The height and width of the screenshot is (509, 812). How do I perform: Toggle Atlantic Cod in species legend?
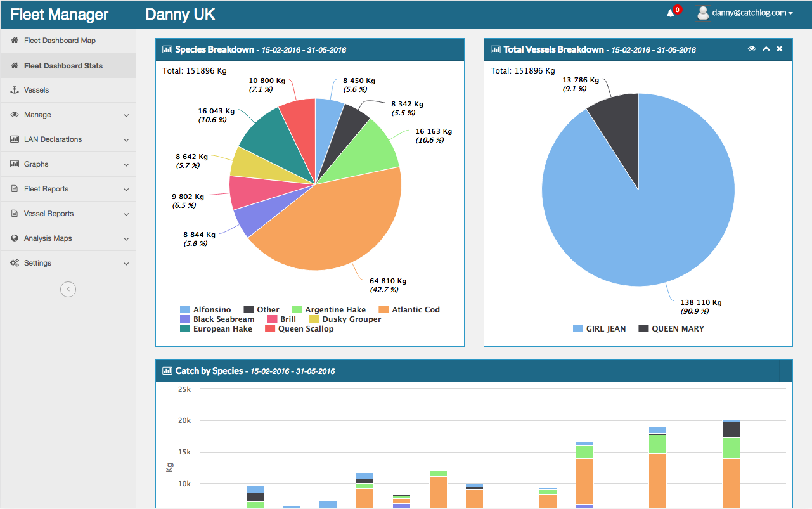click(x=409, y=310)
